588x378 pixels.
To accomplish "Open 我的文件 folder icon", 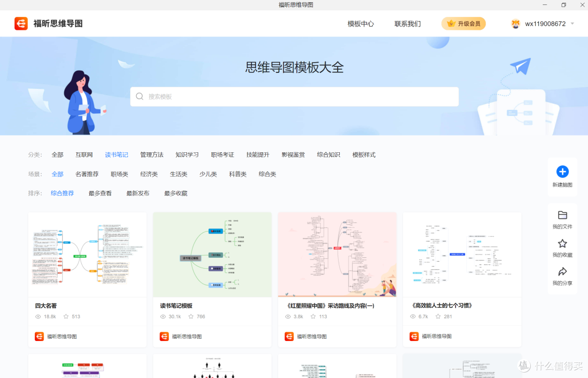I will [x=562, y=215].
